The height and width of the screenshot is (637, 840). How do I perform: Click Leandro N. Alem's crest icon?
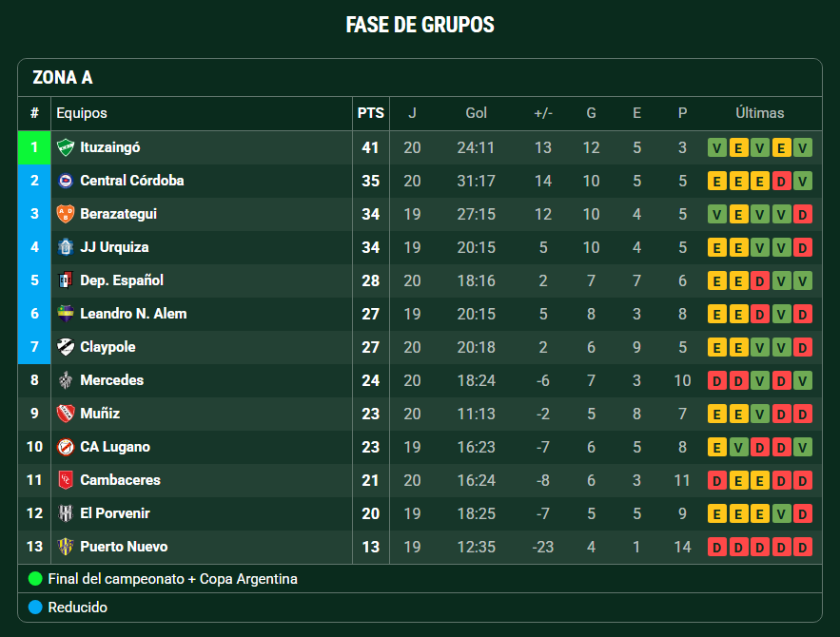coord(66,314)
